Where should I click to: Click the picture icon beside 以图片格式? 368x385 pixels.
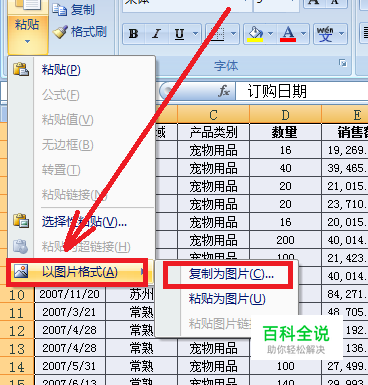pos(21,272)
